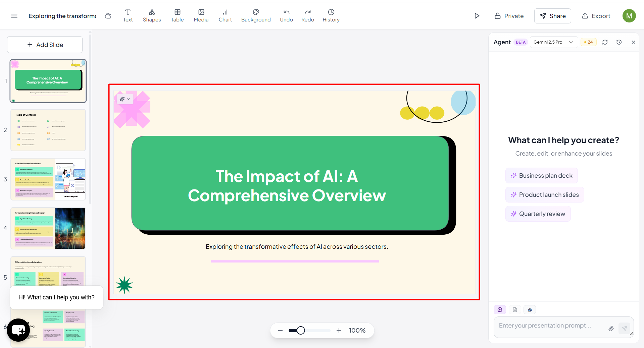
Task: Select the Table of Contents slide thumbnail
Action: [x=48, y=130]
